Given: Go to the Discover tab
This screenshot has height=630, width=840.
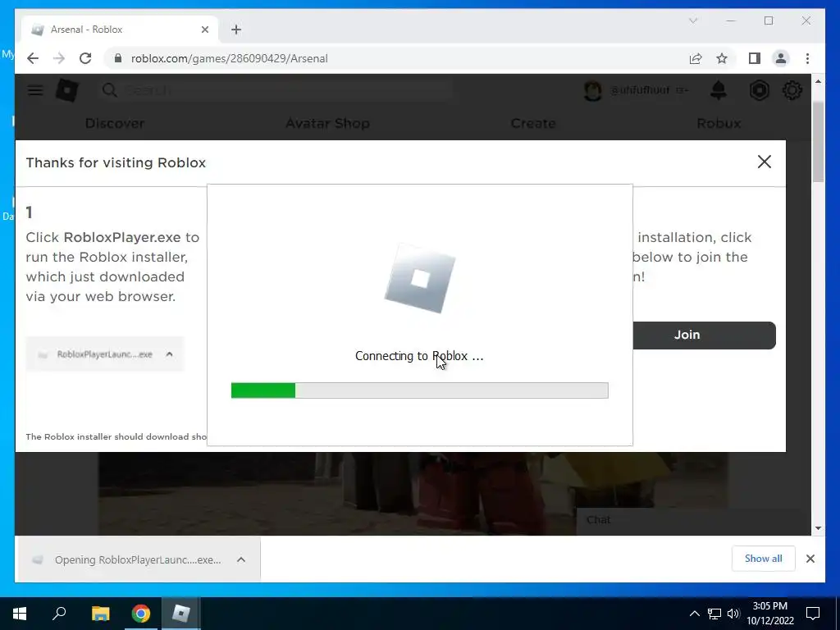Looking at the screenshot, I should click(115, 123).
